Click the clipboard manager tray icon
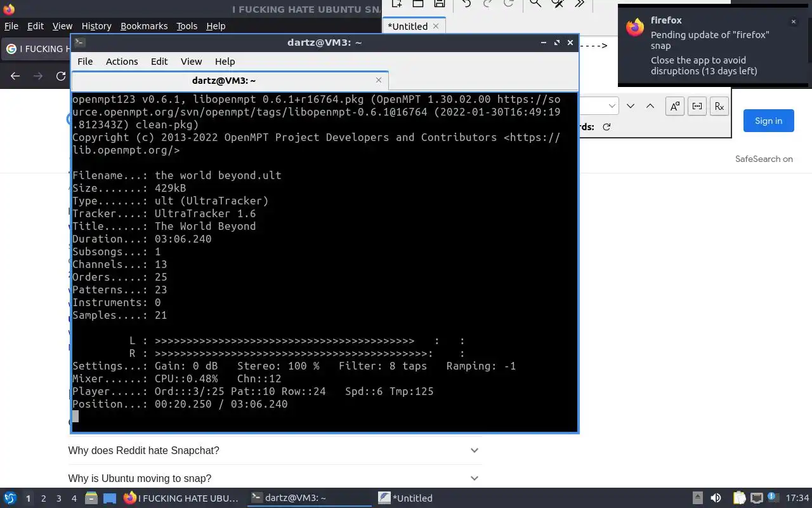 [739, 498]
